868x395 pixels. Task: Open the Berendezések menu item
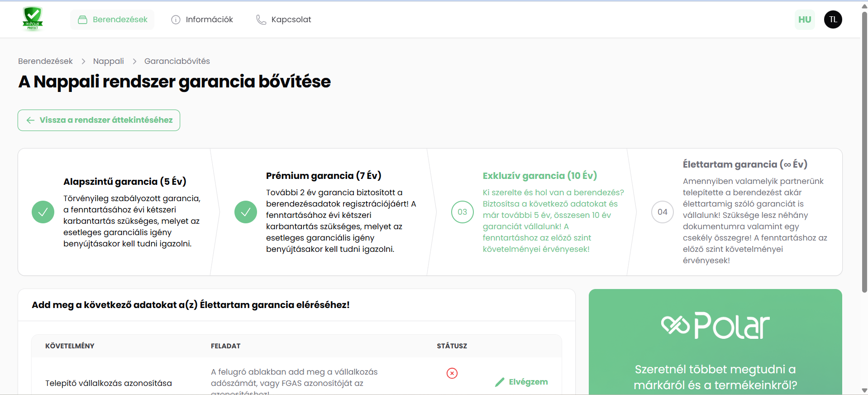[x=112, y=19]
